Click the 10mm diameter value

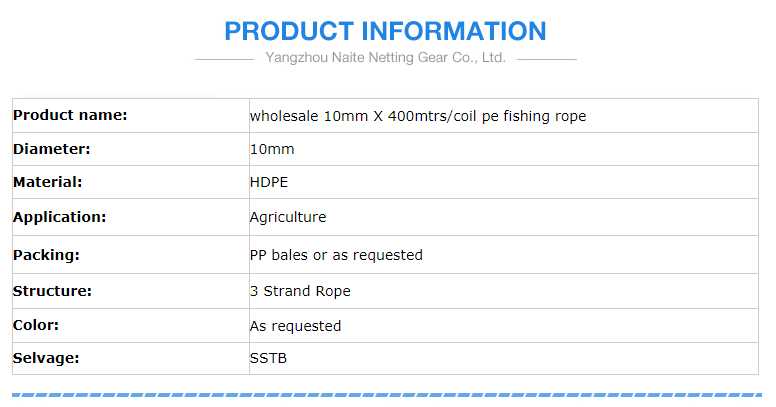(271, 149)
